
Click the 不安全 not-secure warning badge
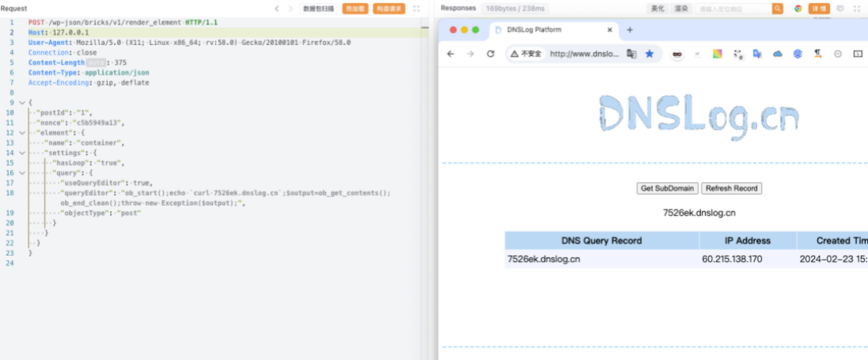[526, 54]
